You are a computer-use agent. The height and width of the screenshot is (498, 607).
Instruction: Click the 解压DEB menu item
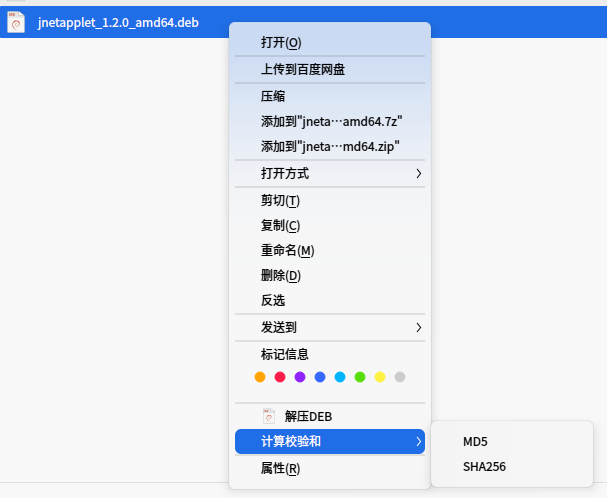pos(330,417)
